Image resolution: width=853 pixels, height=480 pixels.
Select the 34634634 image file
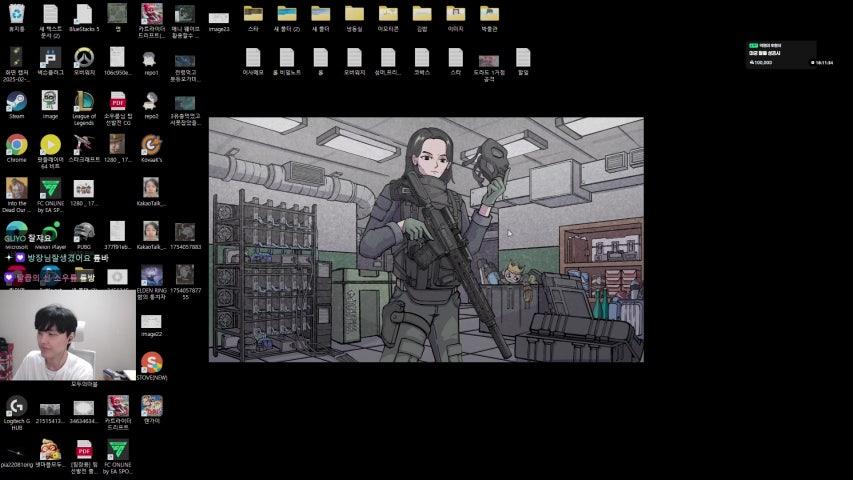84,413
